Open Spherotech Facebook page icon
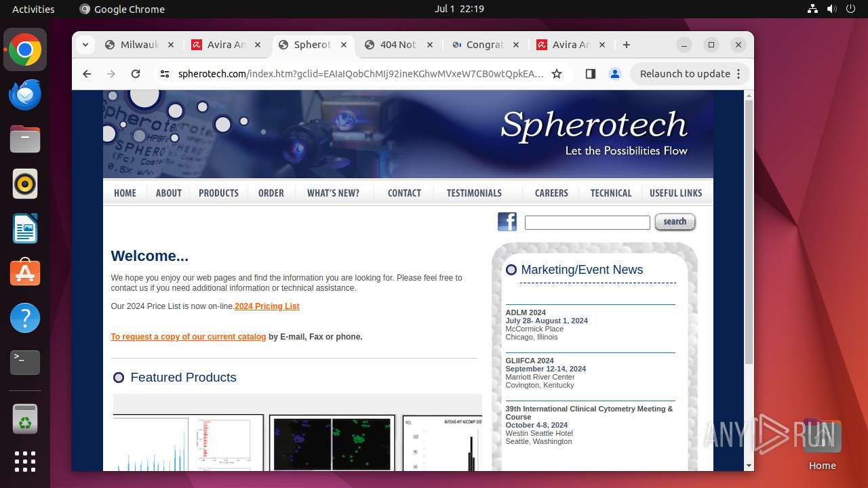This screenshot has width=868, height=488. [x=507, y=222]
